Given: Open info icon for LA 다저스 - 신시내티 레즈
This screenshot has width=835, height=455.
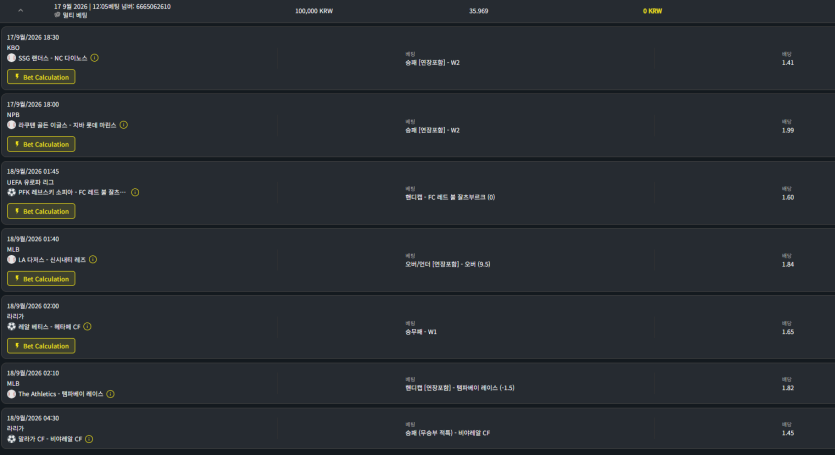Looking at the screenshot, I should 93,259.
